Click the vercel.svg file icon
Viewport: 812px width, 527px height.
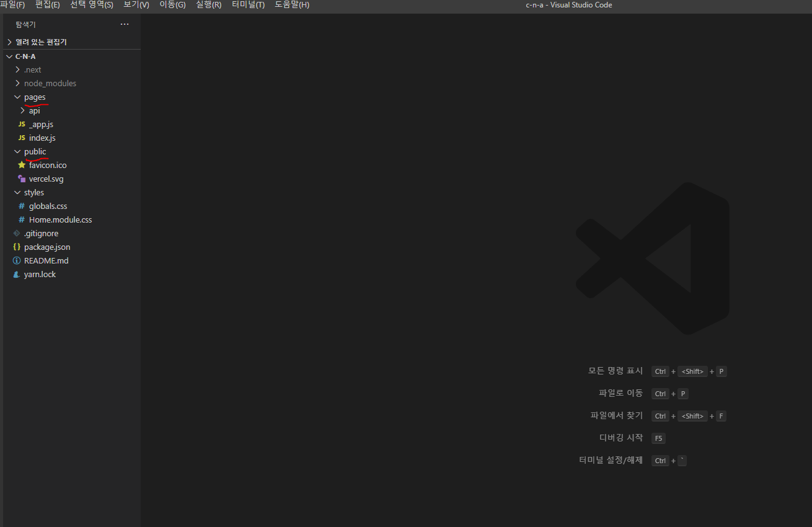click(x=22, y=179)
